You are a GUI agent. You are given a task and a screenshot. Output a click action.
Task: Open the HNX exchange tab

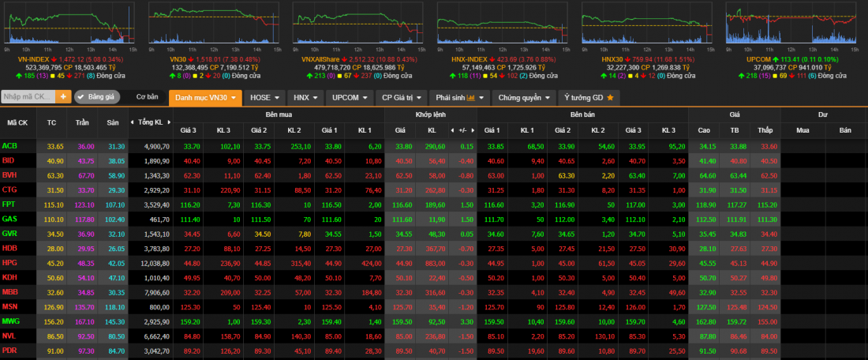(x=305, y=98)
